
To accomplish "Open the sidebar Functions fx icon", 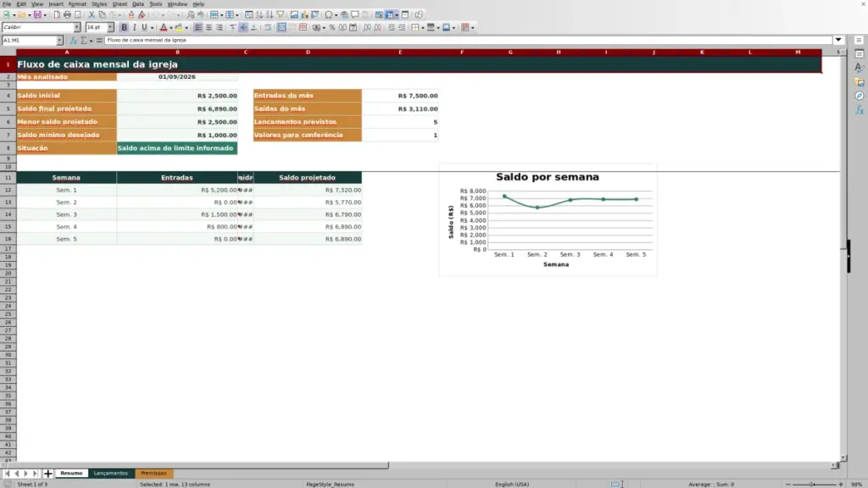I will 860,110.
